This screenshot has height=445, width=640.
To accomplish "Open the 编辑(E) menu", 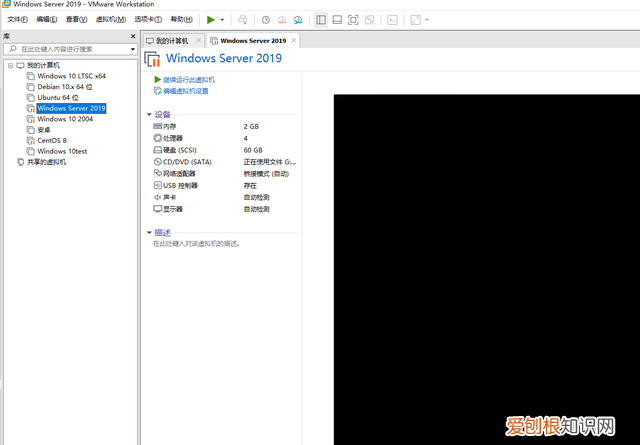I will pos(47,19).
